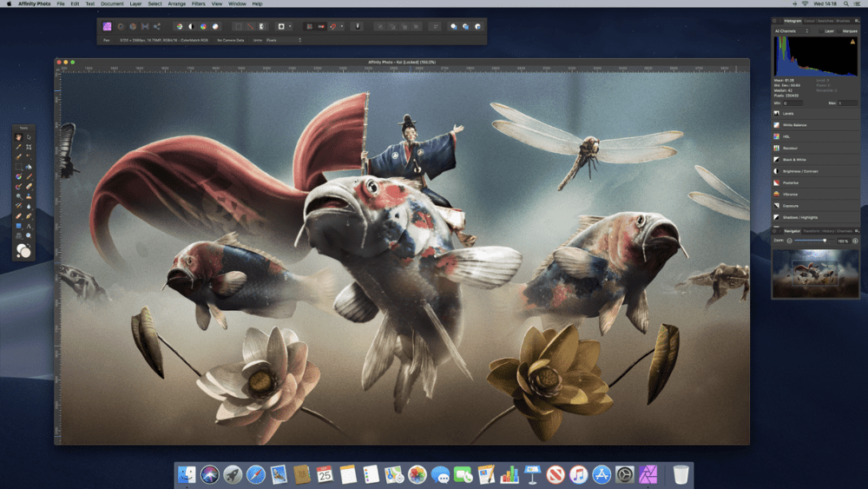Open the Arrange menu
The image size is (868, 489).
[176, 3]
